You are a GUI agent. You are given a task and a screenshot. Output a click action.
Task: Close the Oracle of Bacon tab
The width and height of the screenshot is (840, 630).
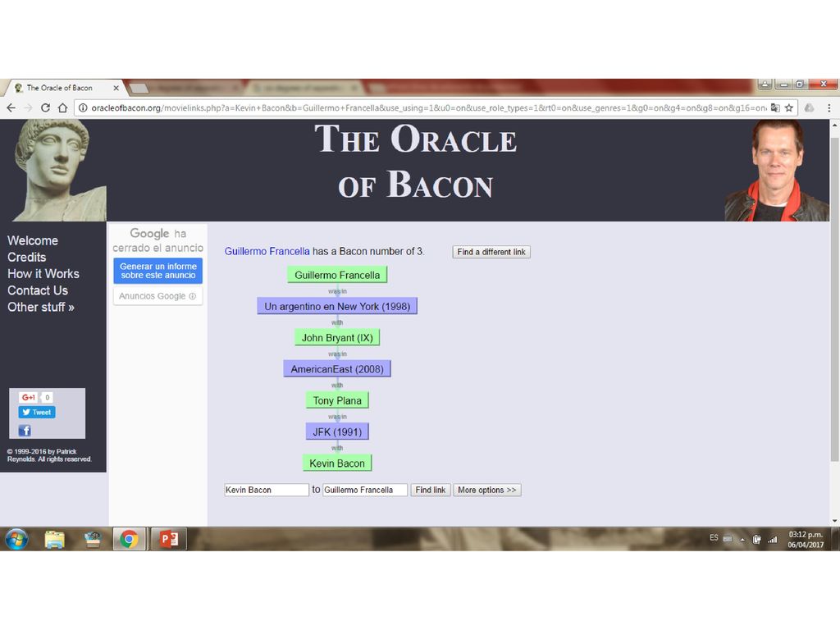pyautogui.click(x=116, y=88)
